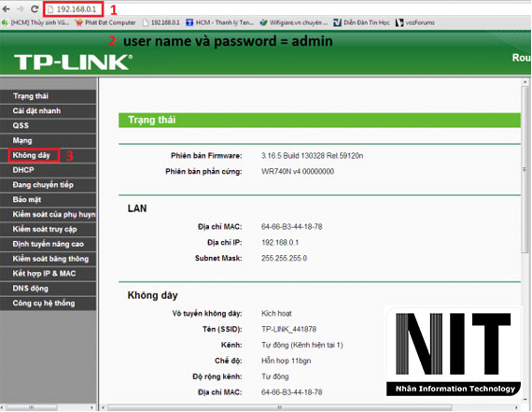Reload the page with refresh icon

pyautogui.click(x=35, y=9)
